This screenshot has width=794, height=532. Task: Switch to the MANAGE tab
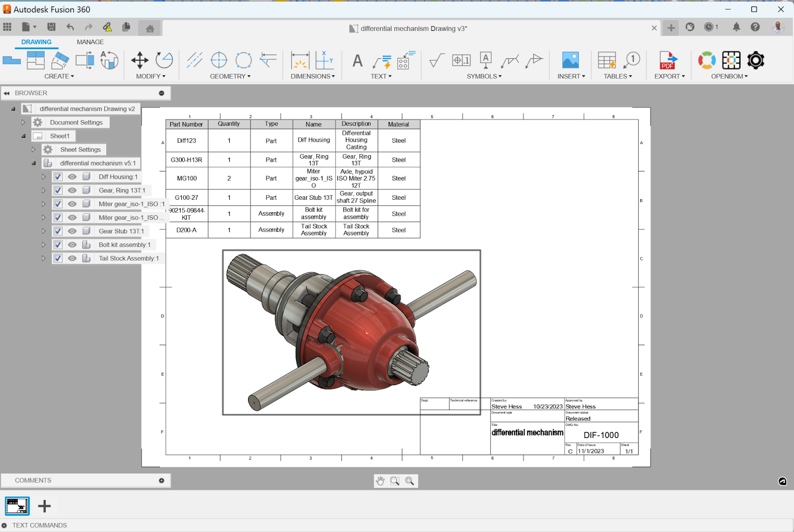click(90, 42)
